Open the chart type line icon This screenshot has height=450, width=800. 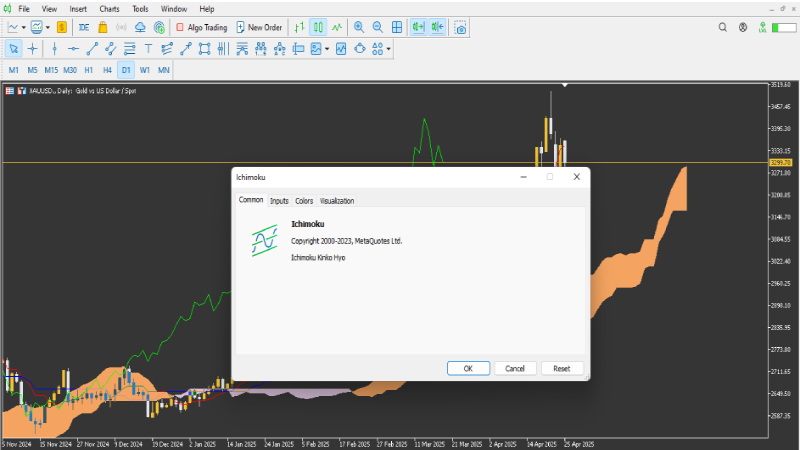point(13,28)
